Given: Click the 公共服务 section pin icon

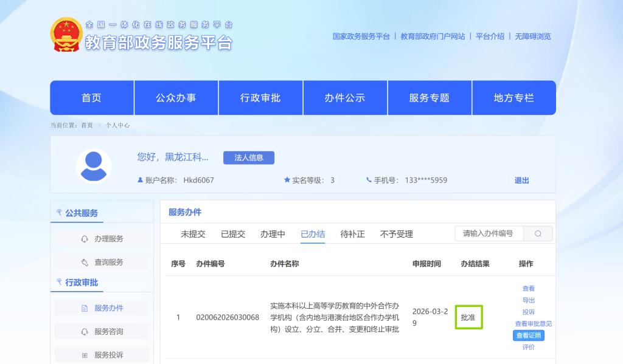Looking at the screenshot, I should [x=59, y=213].
